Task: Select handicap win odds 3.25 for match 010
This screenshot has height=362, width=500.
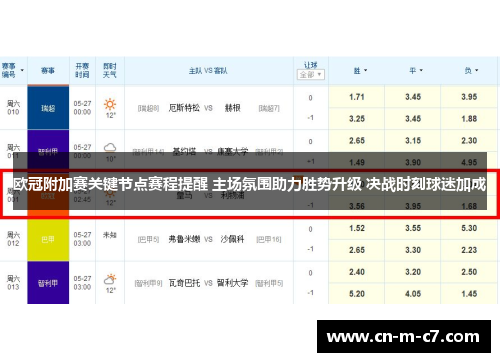Action: [357, 119]
